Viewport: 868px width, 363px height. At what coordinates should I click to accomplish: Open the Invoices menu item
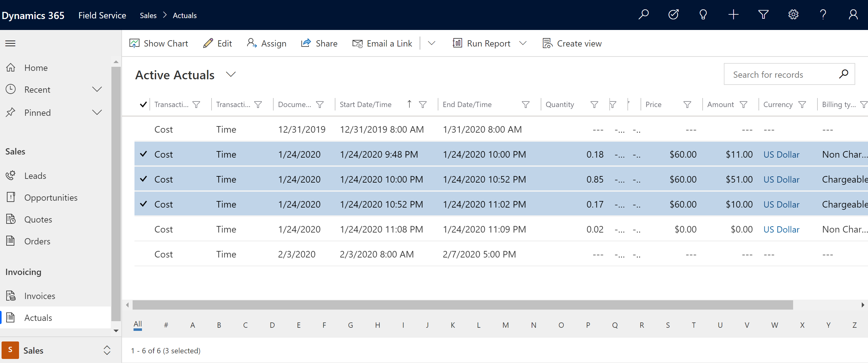click(x=39, y=295)
